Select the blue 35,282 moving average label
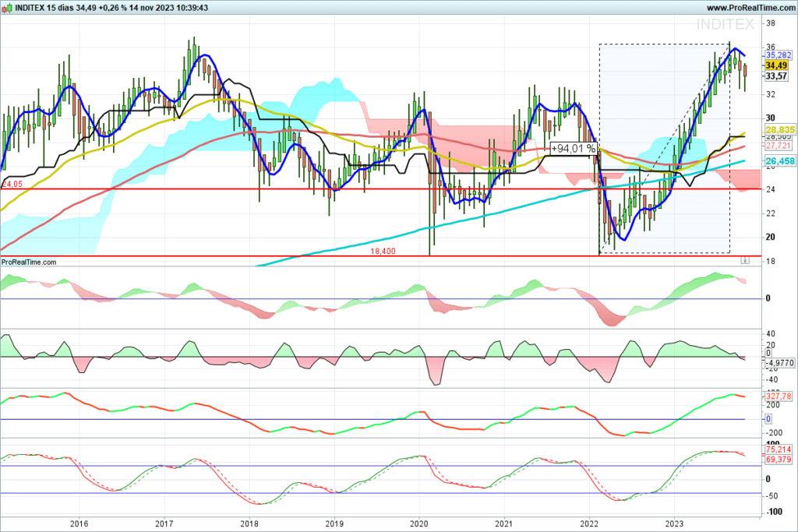Screen dimensions: 798x532 (779, 55)
